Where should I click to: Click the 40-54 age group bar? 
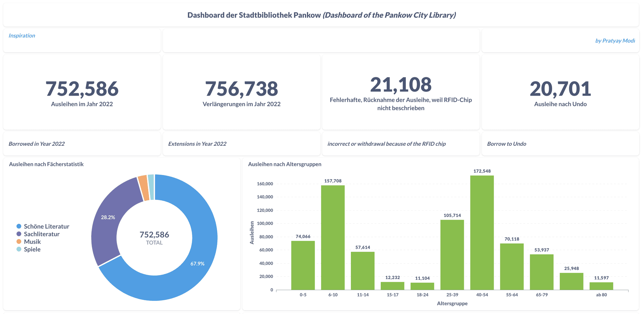point(482,233)
